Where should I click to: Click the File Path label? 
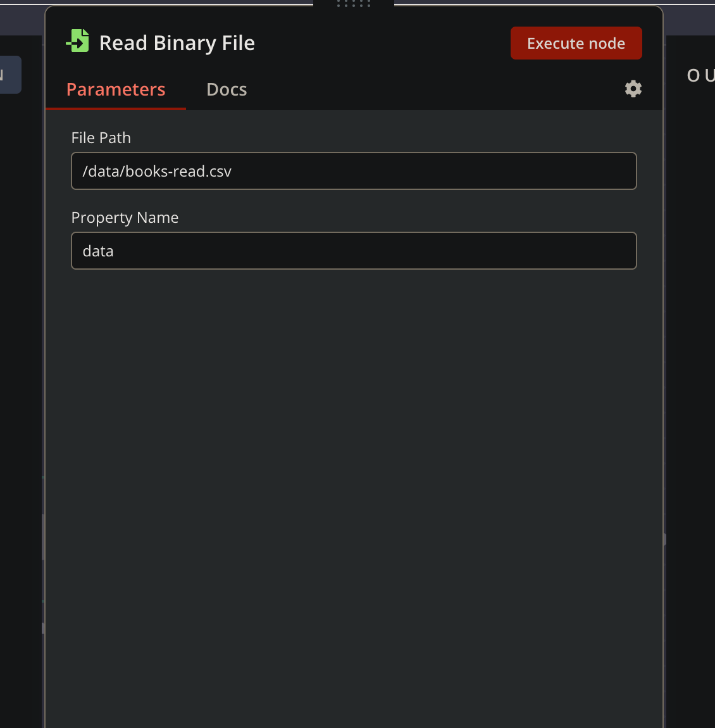pyautogui.click(x=101, y=137)
